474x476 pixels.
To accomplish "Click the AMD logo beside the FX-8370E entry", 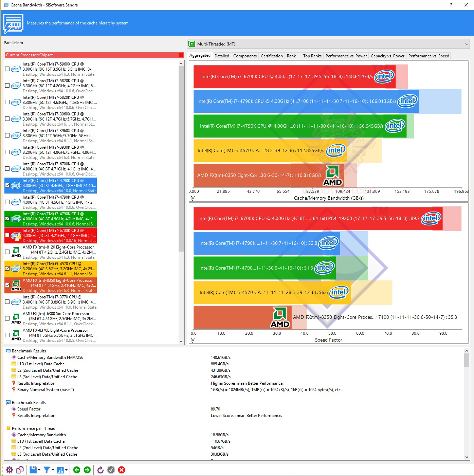I will 16,335.
